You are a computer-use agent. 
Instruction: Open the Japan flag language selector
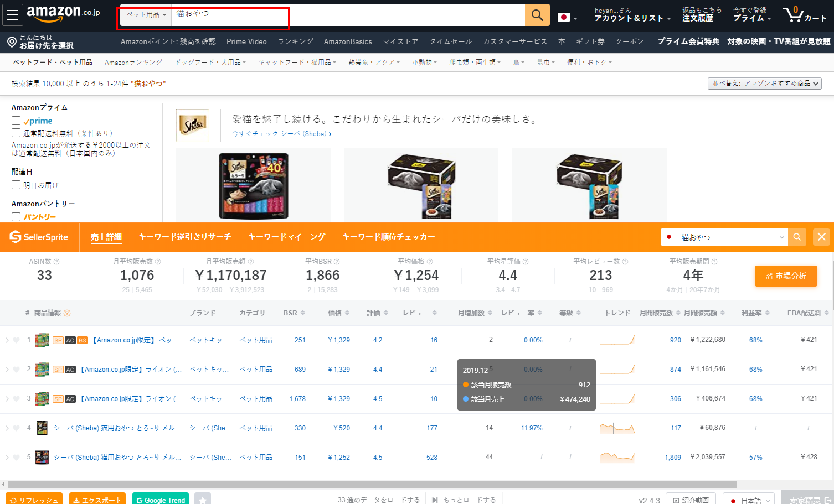tap(567, 18)
